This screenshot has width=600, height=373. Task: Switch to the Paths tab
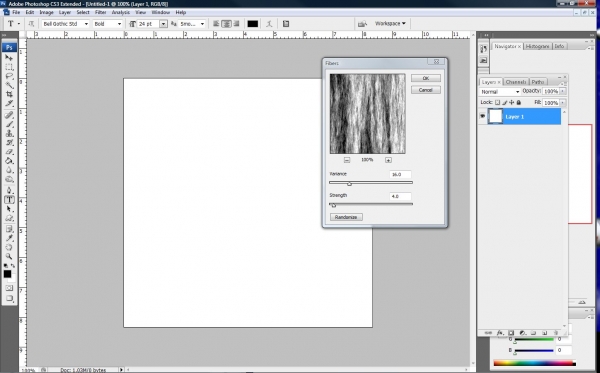(x=538, y=82)
